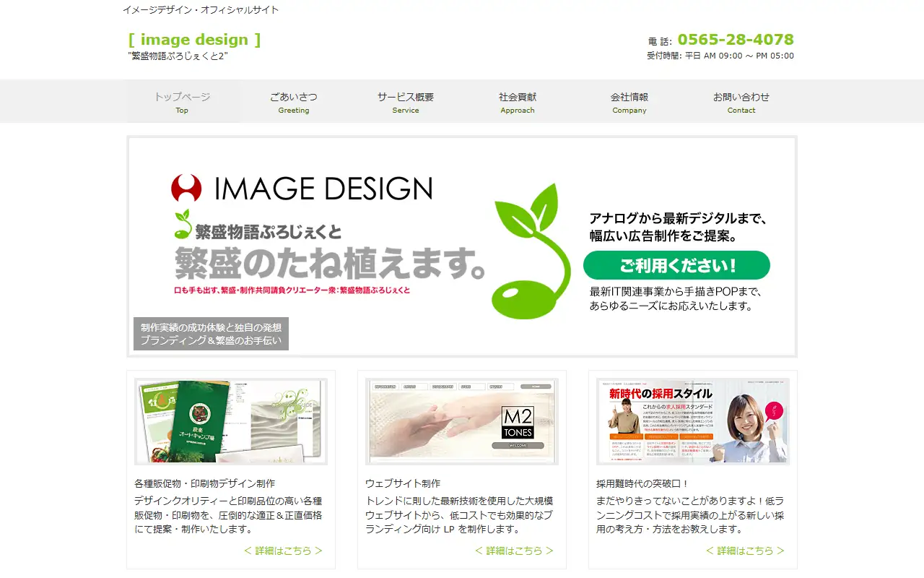Open the M2 TONES website thumbnail
The height and width of the screenshot is (578, 924).
pyautogui.click(x=462, y=421)
